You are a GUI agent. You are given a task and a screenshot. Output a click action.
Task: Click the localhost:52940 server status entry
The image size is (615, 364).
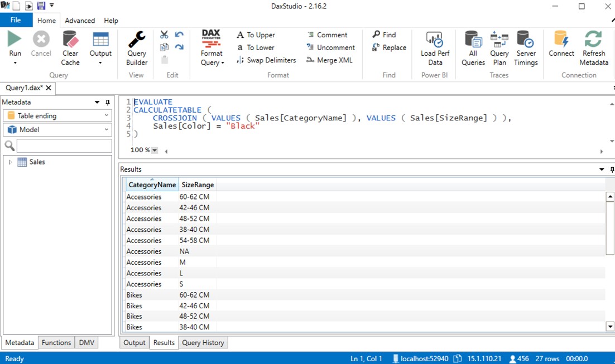(420, 358)
